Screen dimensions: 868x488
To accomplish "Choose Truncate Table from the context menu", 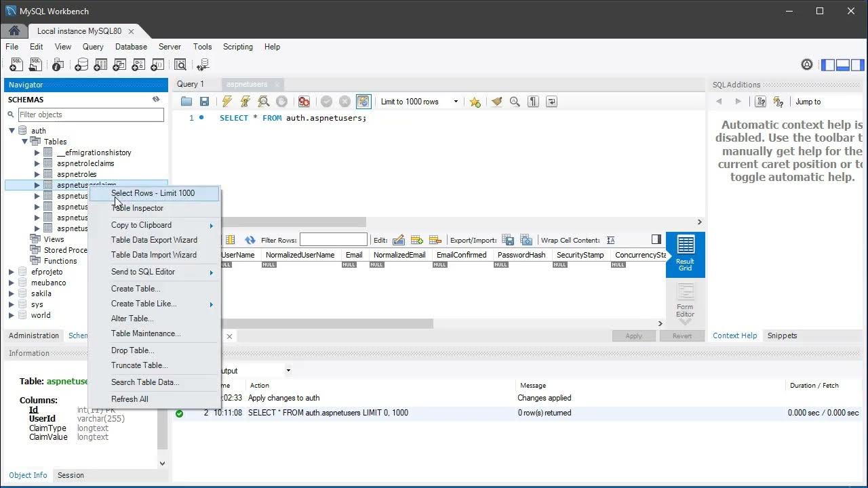I will (x=155, y=365).
